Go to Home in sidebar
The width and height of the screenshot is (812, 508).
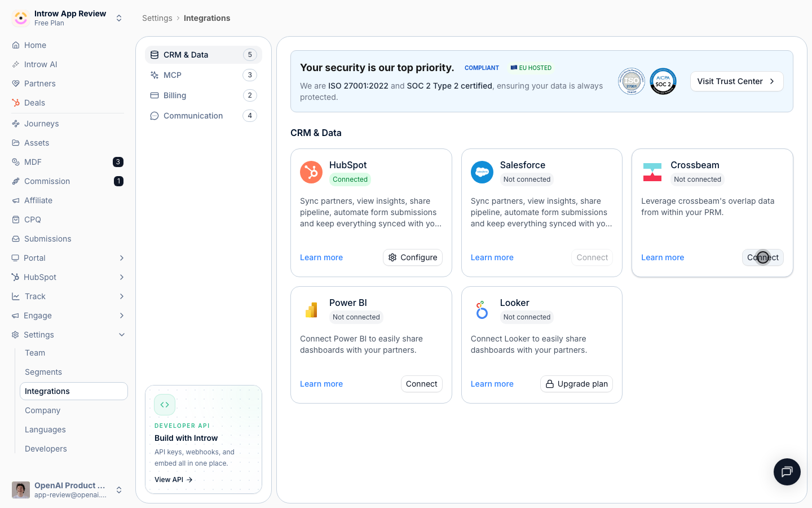coord(68,45)
